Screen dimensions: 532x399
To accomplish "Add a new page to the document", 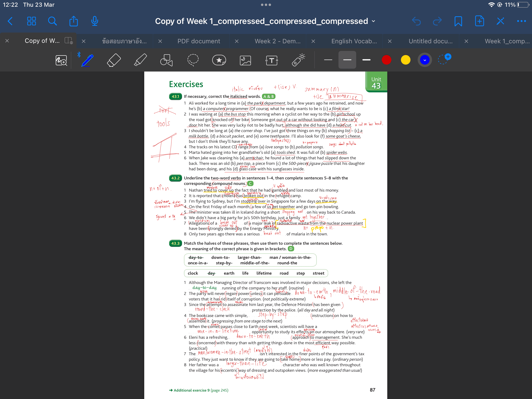I will 479,21.
